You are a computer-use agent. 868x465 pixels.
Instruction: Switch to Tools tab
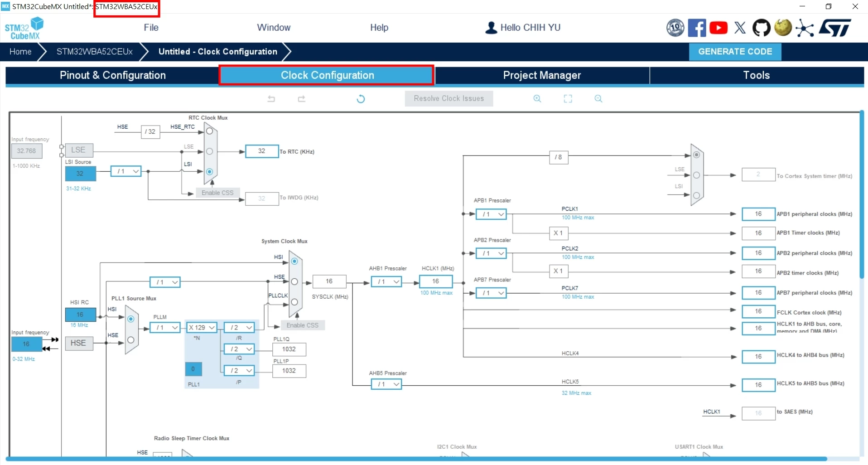tap(757, 75)
